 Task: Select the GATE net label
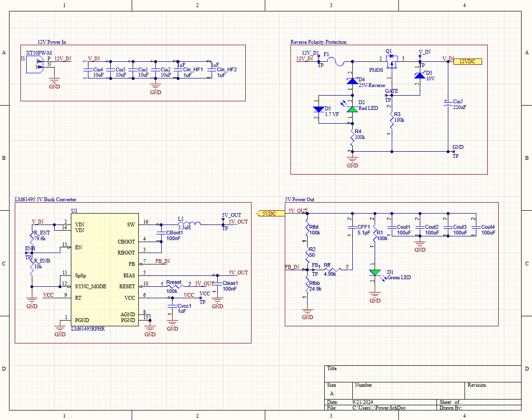point(392,91)
